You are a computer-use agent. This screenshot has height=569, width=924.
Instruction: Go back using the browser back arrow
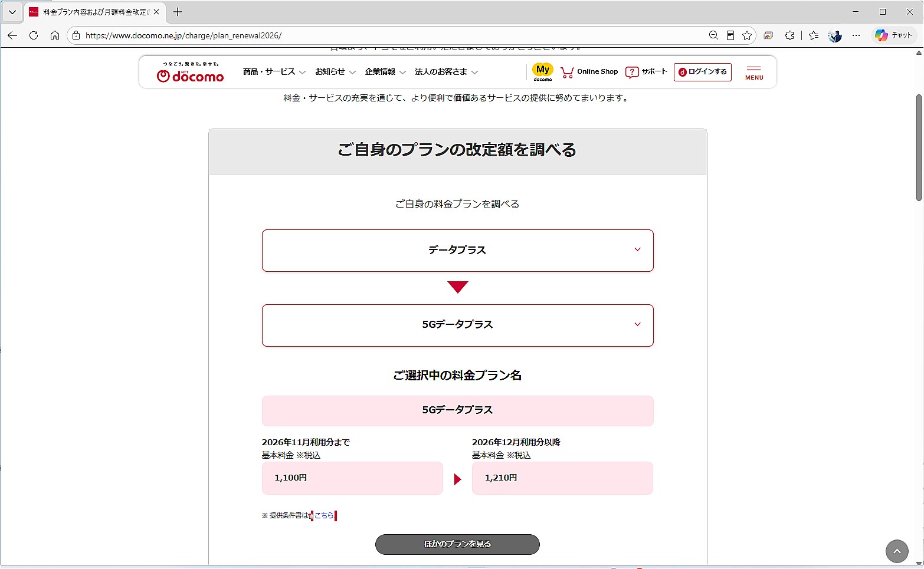12,35
